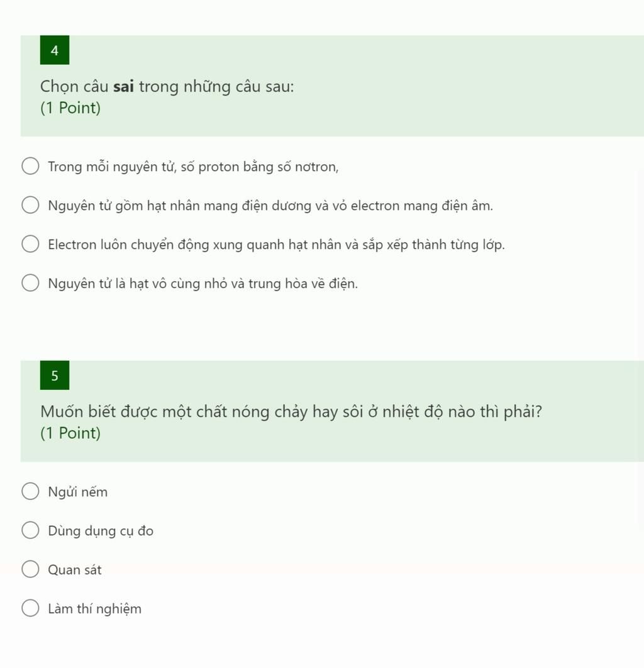The image size is (644, 668).
Task: Pick the 'Quan sát' radio circle
Action: coord(30,569)
